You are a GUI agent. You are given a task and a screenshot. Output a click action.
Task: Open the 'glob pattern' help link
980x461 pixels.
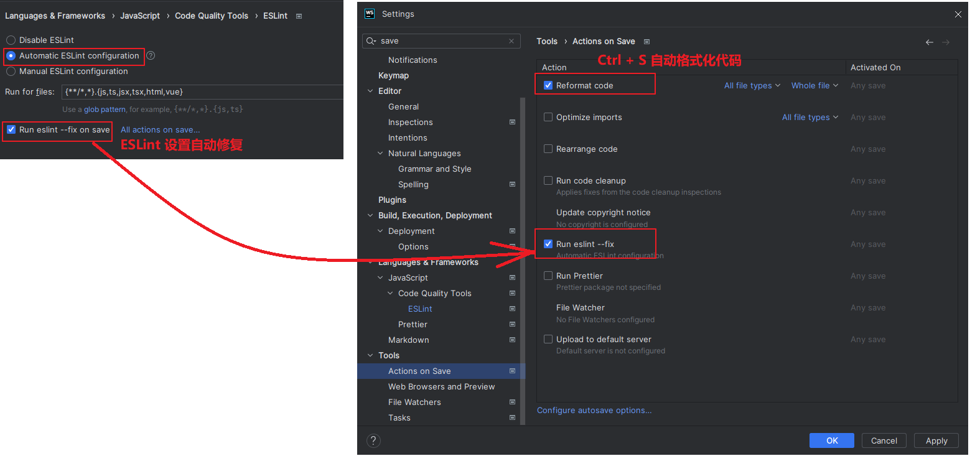click(105, 109)
